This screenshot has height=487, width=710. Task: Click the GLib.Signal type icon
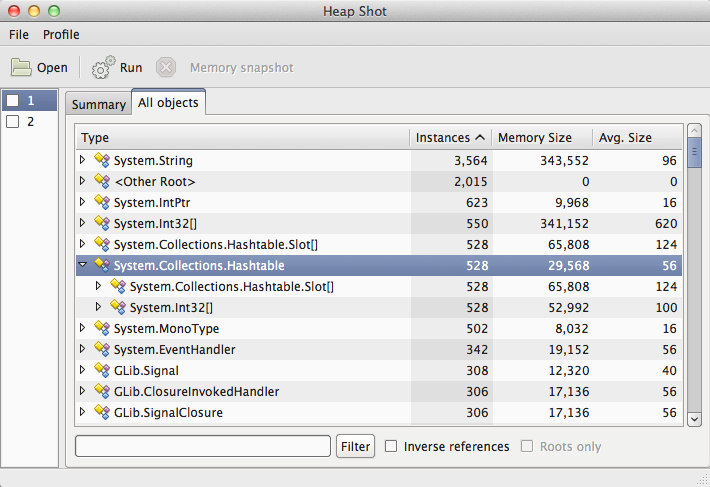[x=101, y=370]
